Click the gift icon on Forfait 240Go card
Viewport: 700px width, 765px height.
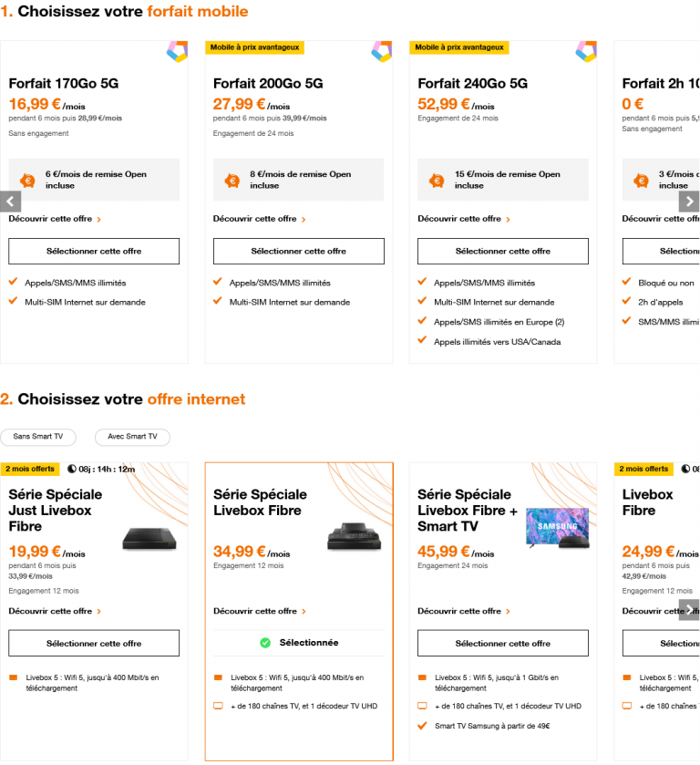pyautogui.click(x=437, y=179)
